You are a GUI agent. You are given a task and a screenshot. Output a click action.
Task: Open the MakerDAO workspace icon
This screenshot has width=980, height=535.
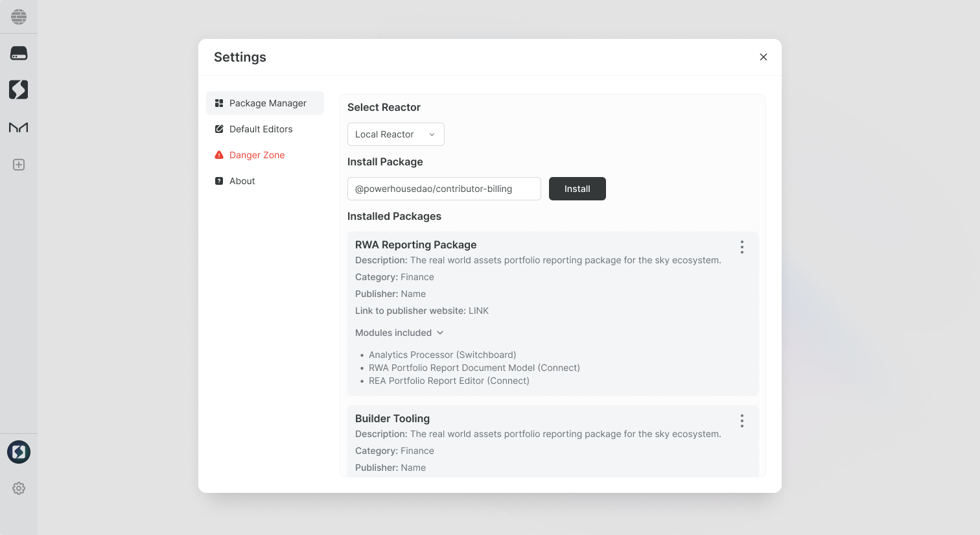19,127
